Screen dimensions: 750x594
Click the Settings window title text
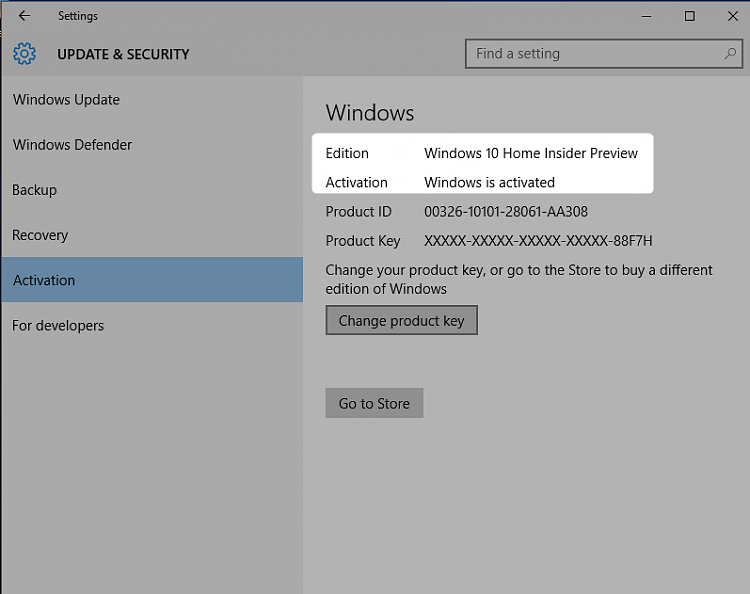click(x=78, y=16)
